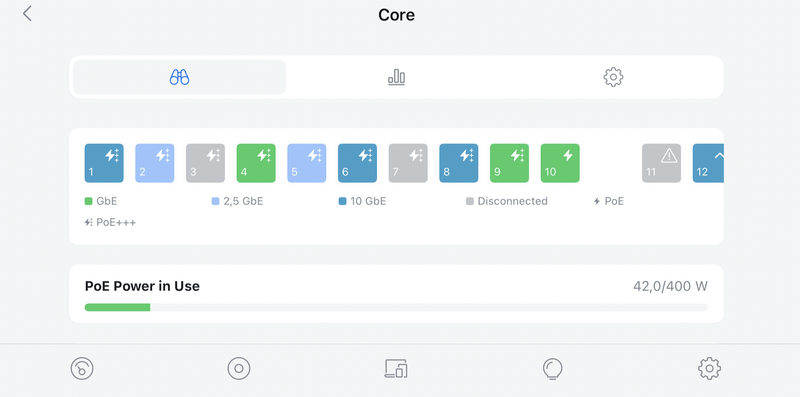800x397 pixels.
Task: Select port 11 with warning triangle
Action: [x=661, y=163]
